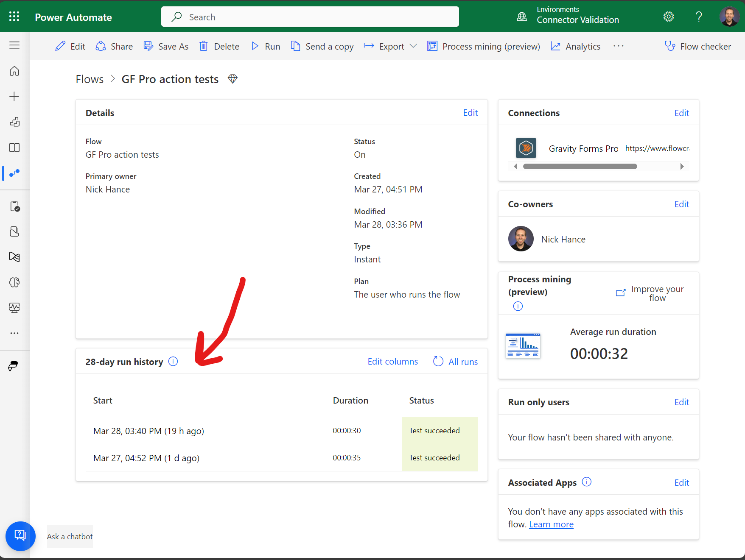Click Test succeeded for Mar 28 run

pos(434,431)
